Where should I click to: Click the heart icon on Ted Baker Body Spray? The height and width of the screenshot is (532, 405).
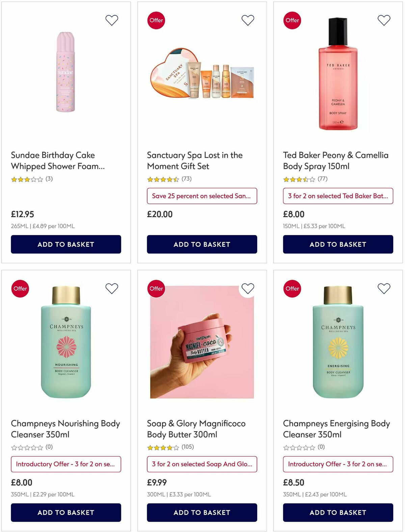[x=383, y=20]
